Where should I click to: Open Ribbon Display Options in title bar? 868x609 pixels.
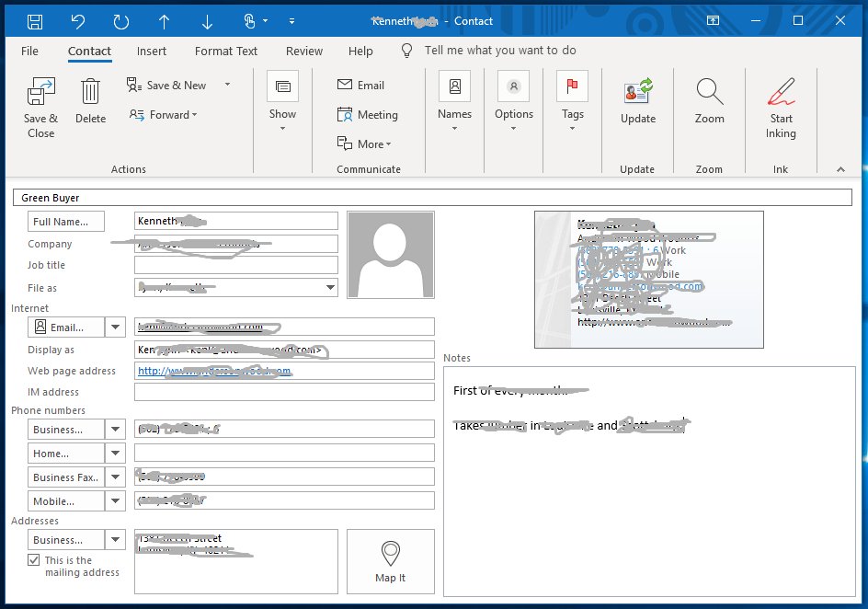pos(713,21)
